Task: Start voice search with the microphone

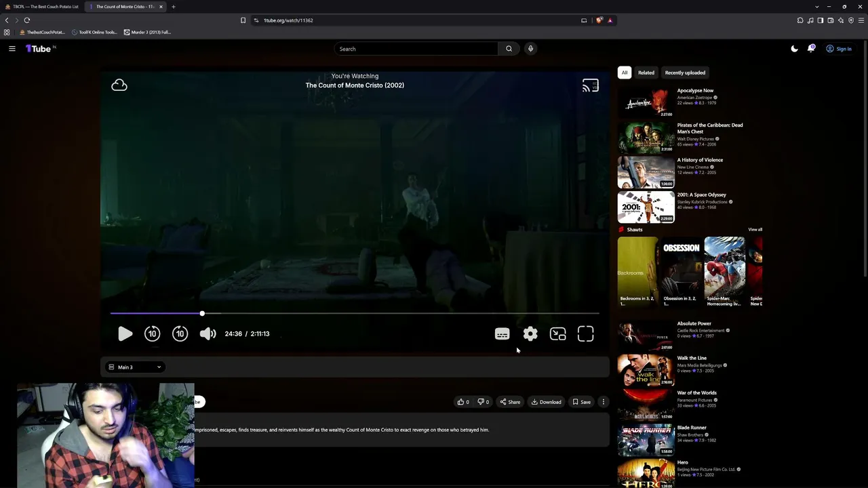Action: pyautogui.click(x=530, y=49)
